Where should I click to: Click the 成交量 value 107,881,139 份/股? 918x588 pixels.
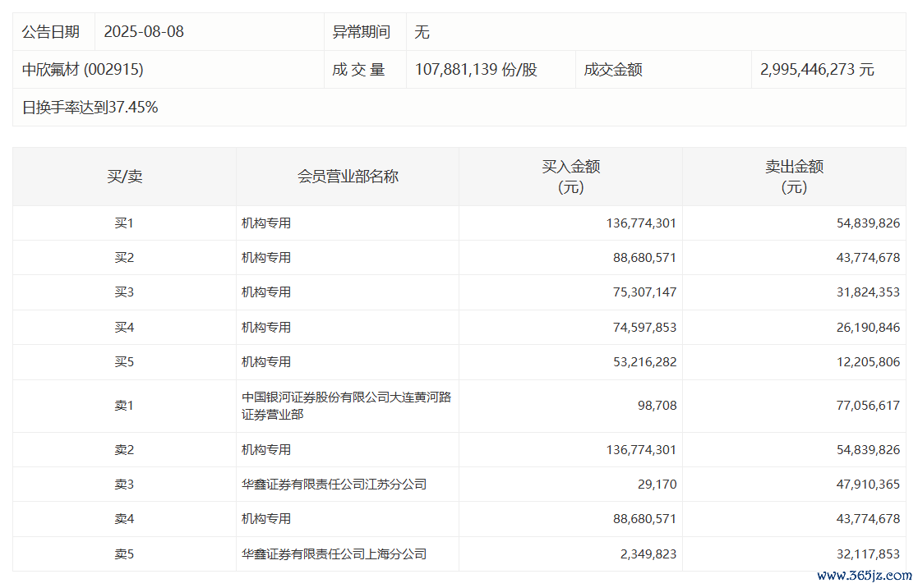476,70
